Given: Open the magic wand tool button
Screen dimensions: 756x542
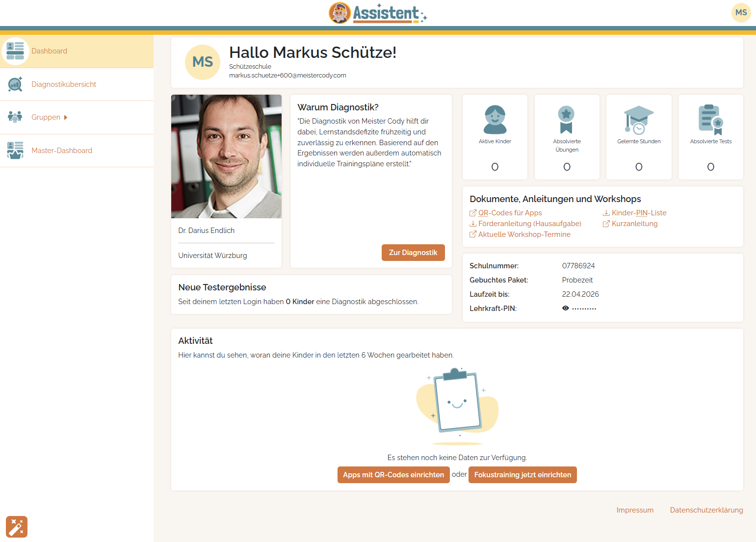Looking at the screenshot, I should point(17,527).
